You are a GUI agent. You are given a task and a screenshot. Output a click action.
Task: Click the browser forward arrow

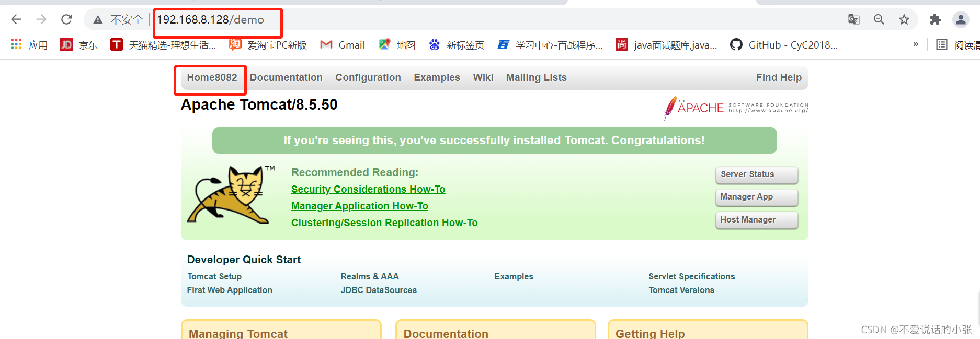[x=41, y=20]
